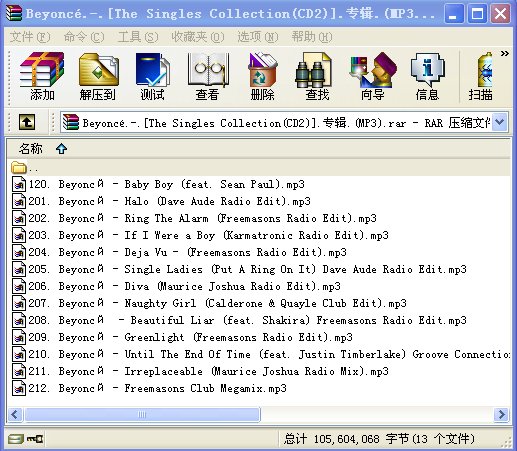This screenshot has height=451, width=517.
Task: Click horizontal scrollbar left arrow
Action: (x=15, y=414)
